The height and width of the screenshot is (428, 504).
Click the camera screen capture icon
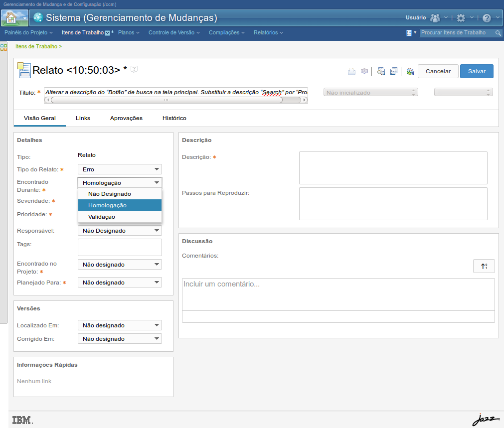point(364,71)
